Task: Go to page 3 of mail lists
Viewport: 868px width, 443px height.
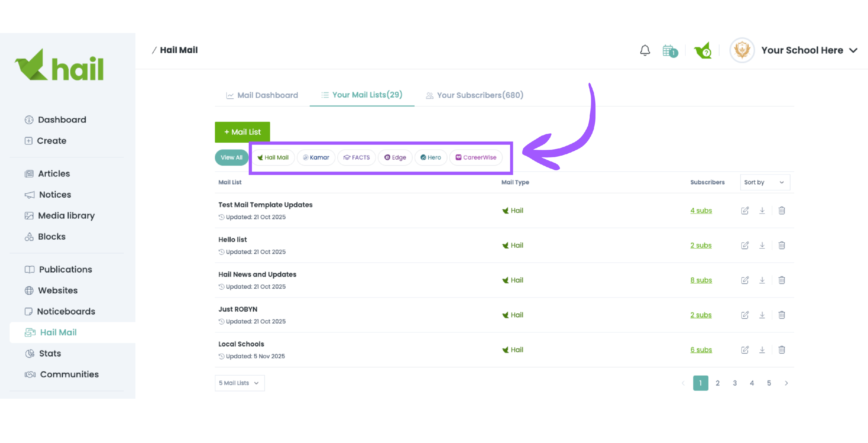Action: point(735,383)
